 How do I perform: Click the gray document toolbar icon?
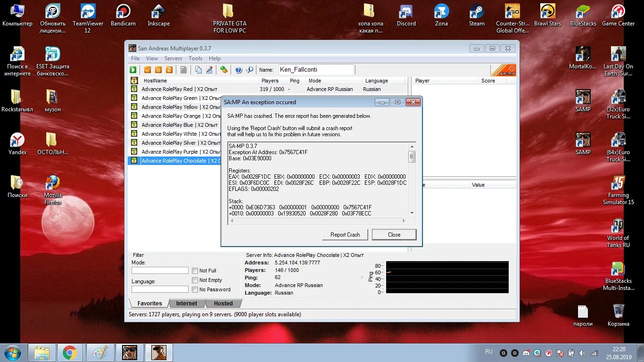tap(183, 70)
